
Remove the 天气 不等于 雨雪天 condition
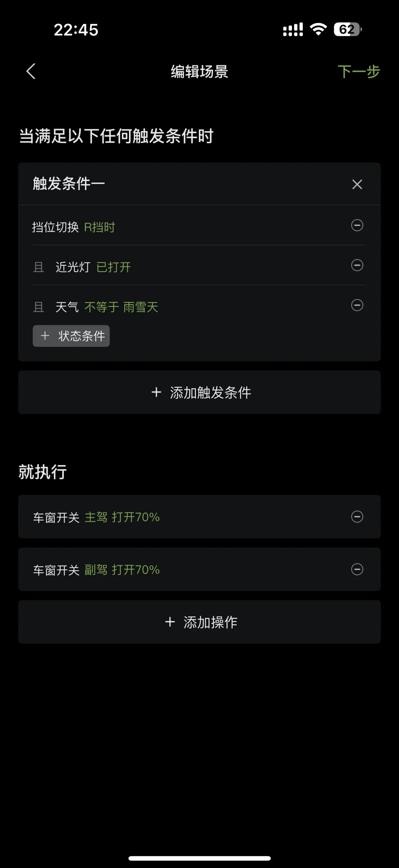[x=357, y=305]
